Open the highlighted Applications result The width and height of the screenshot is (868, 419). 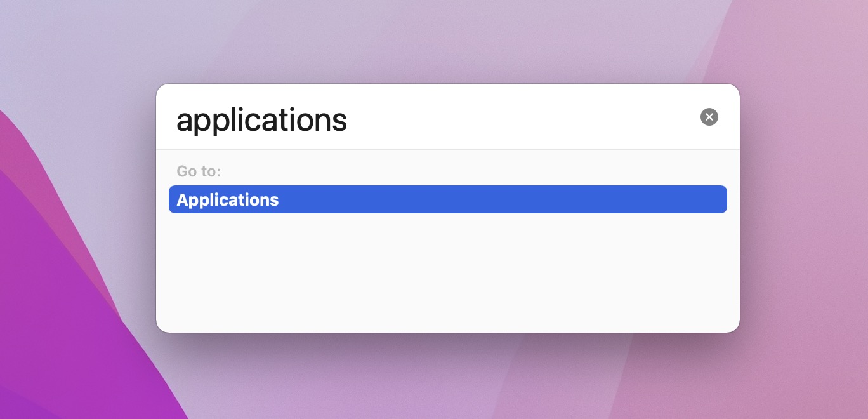pos(447,199)
